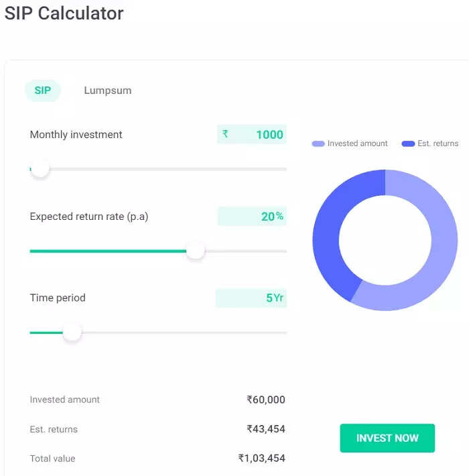Open the Lumpsum tab
Screen dimensions: 469x476
click(107, 91)
